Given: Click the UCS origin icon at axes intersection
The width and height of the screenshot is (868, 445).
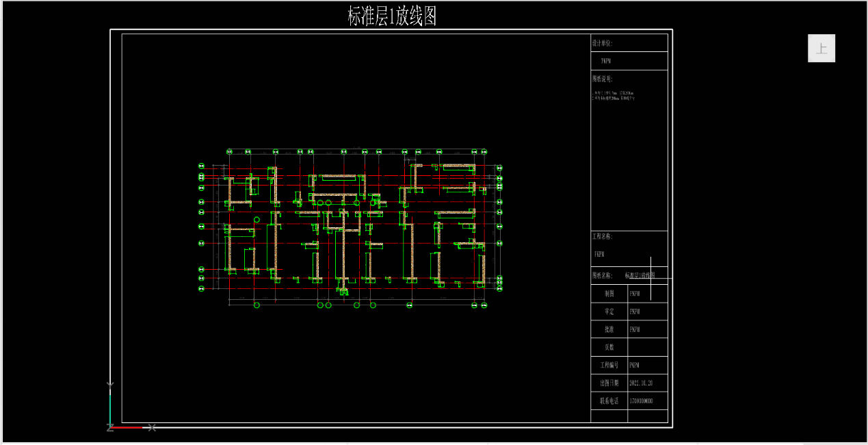Looking at the screenshot, I should pos(110,427).
